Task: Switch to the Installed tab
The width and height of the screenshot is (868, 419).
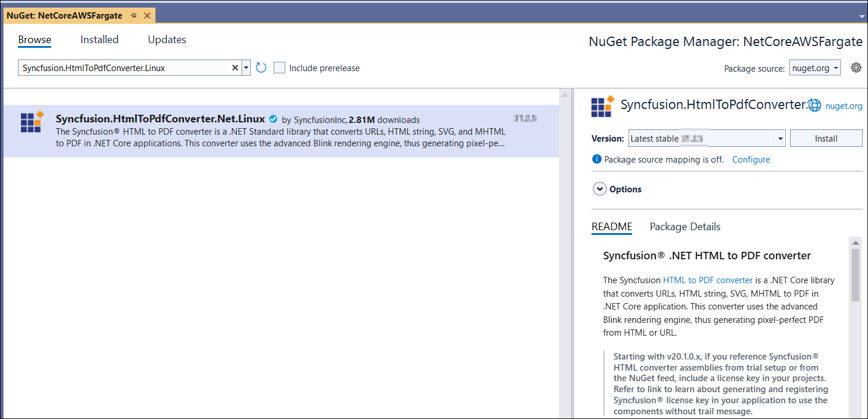Action: pyautogui.click(x=100, y=40)
